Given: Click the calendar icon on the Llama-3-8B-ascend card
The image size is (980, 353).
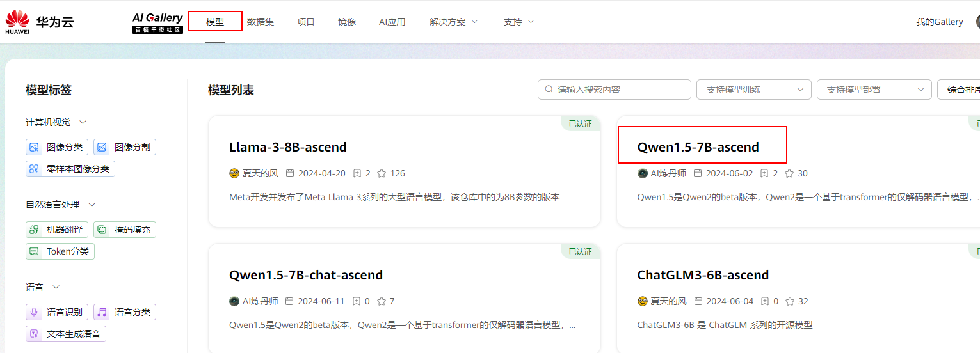Looking at the screenshot, I should click(x=290, y=173).
